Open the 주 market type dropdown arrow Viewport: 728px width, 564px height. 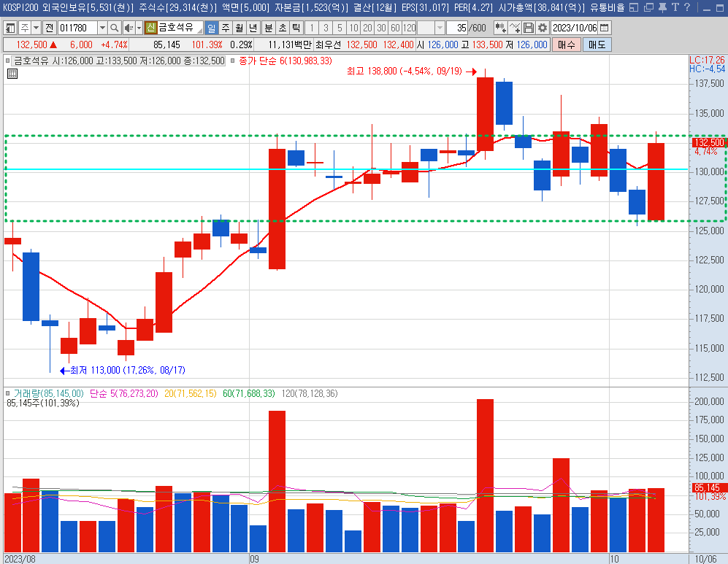[x=36, y=28]
